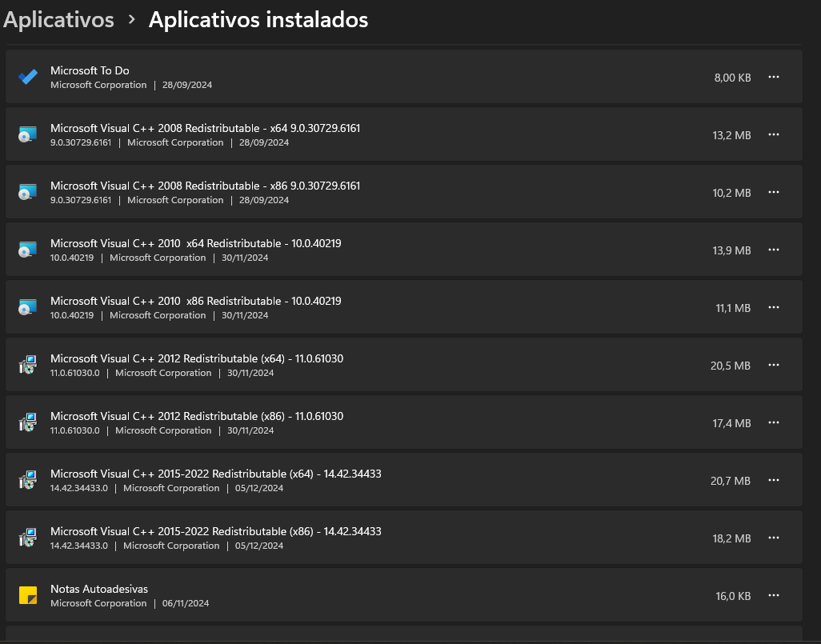Open more options for Visual C++ 2015-2022 (x86)
Viewport: 821px width, 644px height.
tap(773, 538)
